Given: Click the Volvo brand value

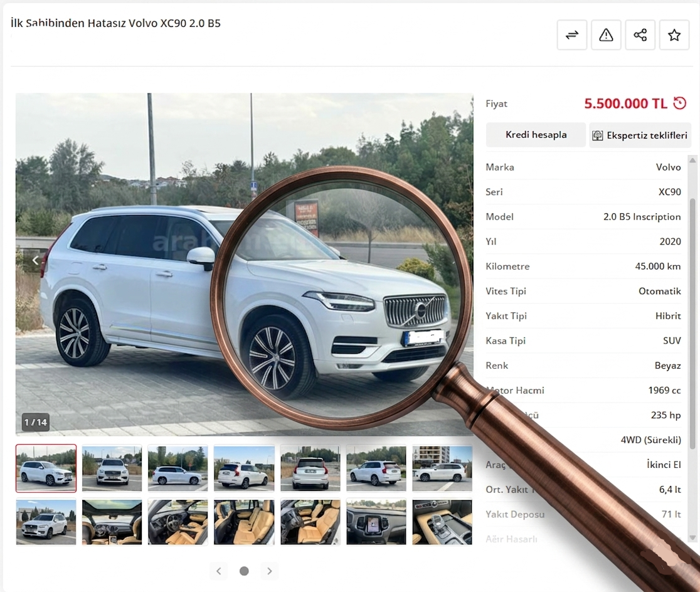Looking at the screenshot, I should 668,167.
